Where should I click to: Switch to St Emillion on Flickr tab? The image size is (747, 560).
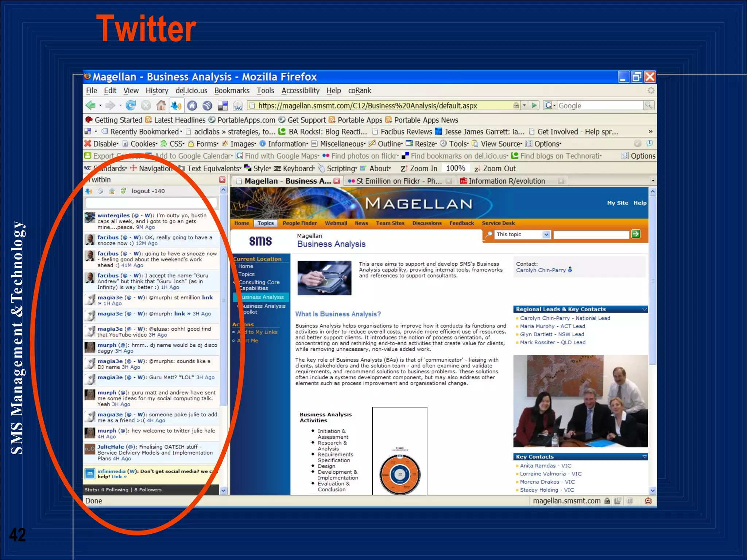(x=398, y=181)
